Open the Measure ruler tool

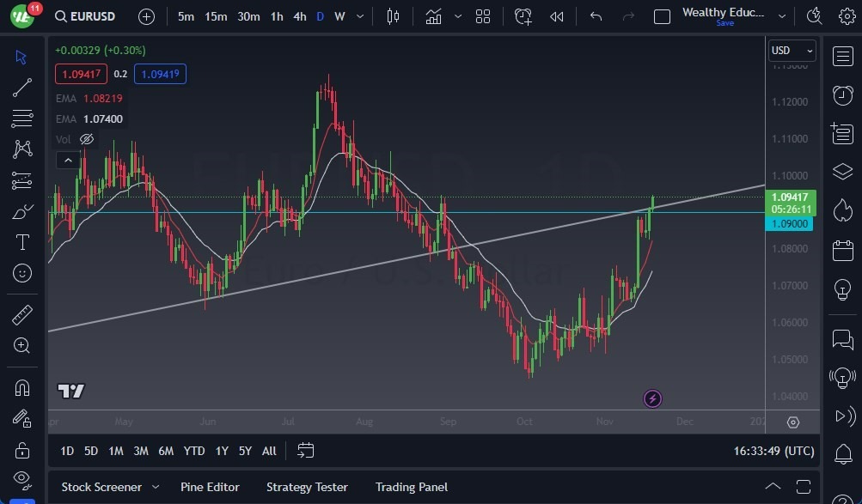[x=21, y=315]
